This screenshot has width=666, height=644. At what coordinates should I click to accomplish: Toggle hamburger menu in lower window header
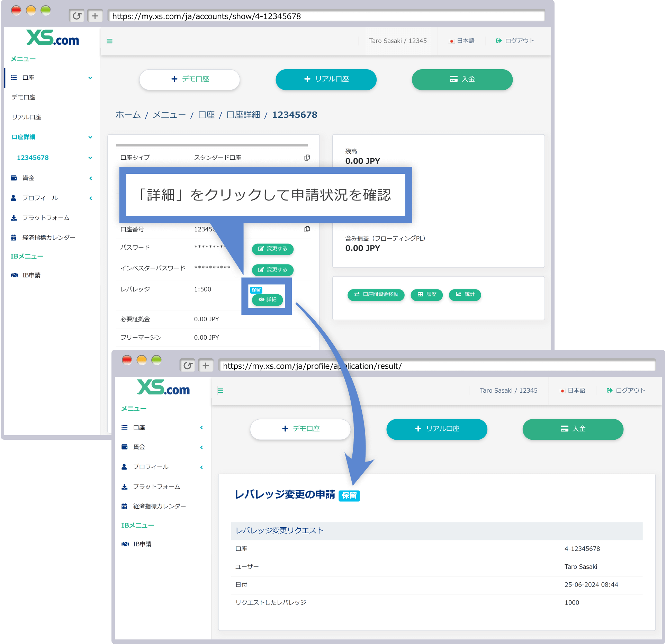click(x=220, y=391)
